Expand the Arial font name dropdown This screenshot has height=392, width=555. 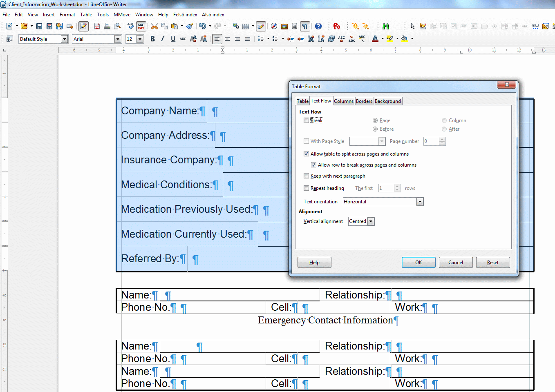(118, 39)
